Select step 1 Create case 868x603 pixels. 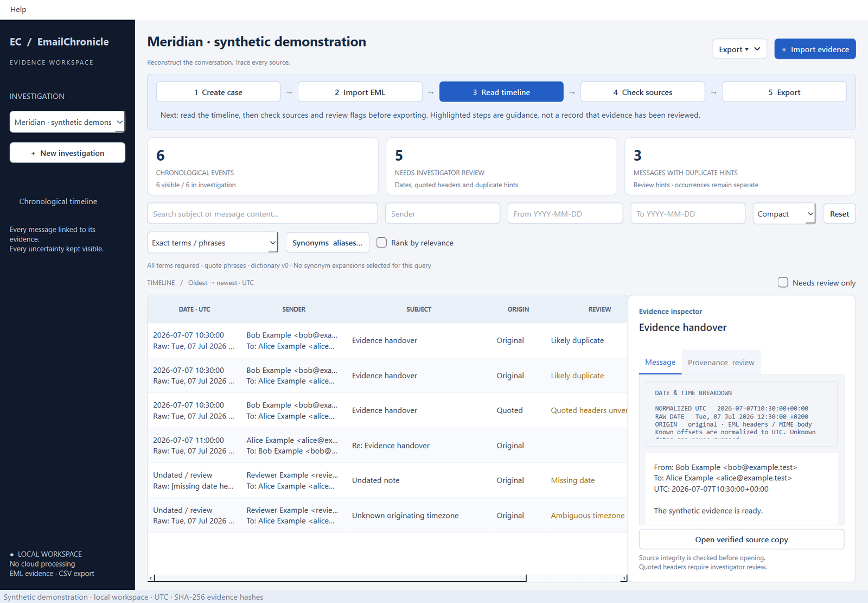(218, 92)
